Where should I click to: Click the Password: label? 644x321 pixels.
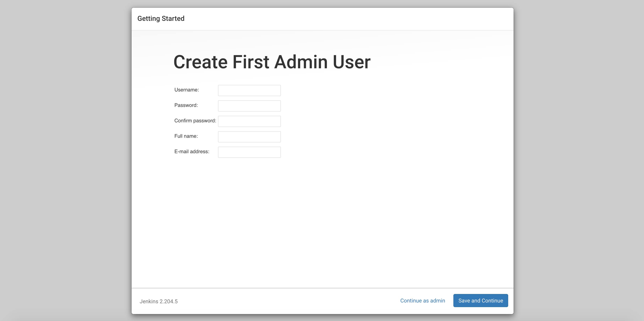click(x=186, y=105)
